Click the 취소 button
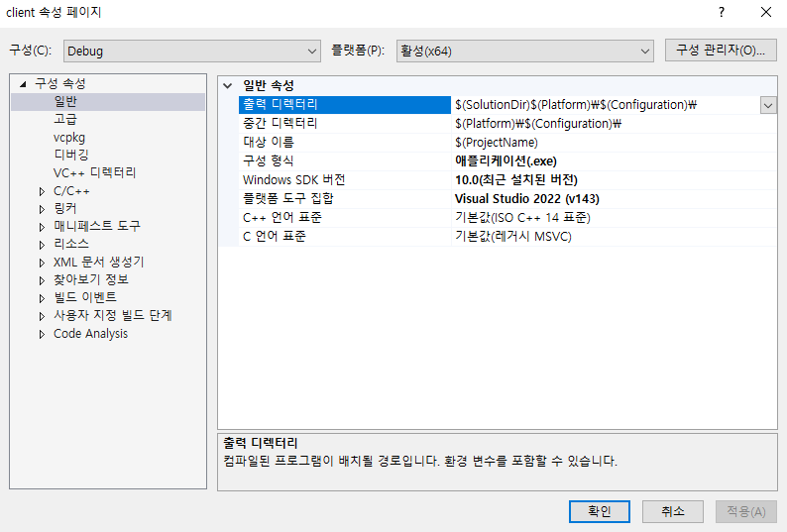The width and height of the screenshot is (787, 532). point(673,511)
